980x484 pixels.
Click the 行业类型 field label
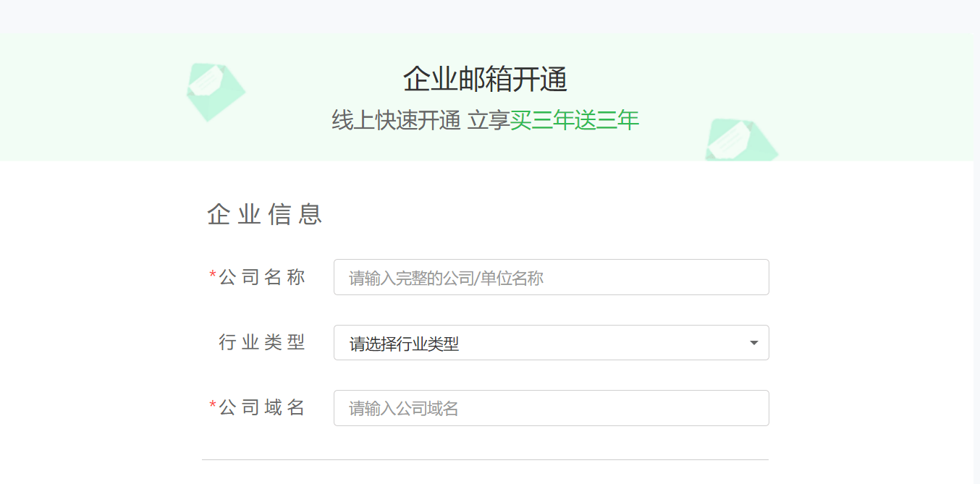(261, 342)
